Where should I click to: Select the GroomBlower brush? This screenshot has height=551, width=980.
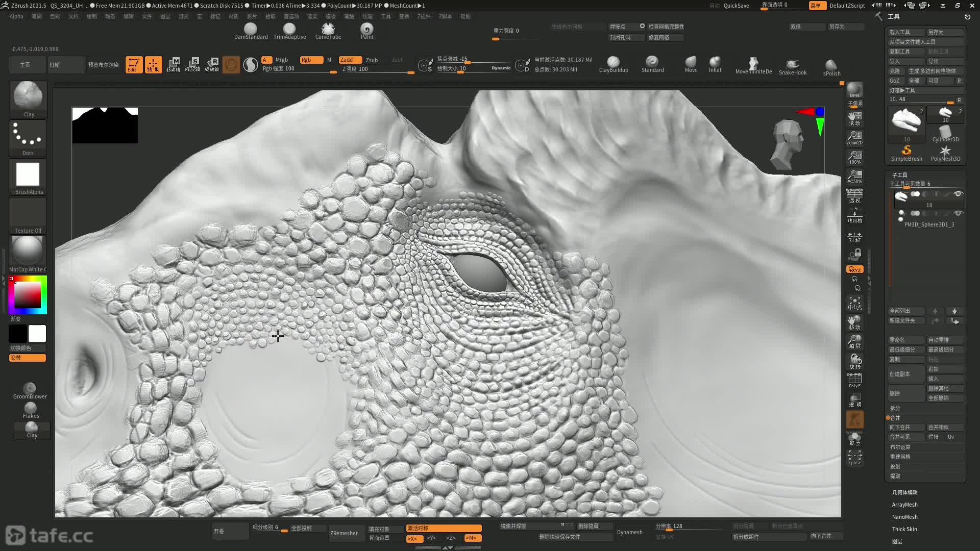pyautogui.click(x=30, y=391)
